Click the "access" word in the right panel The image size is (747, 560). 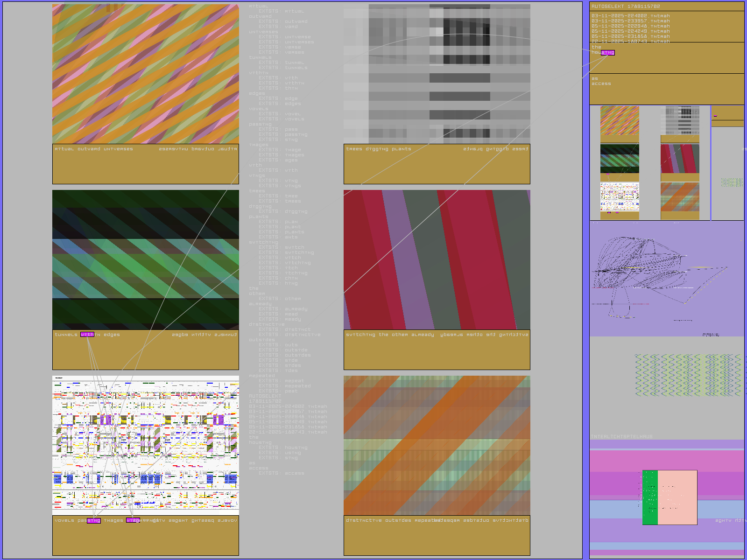[601, 84]
